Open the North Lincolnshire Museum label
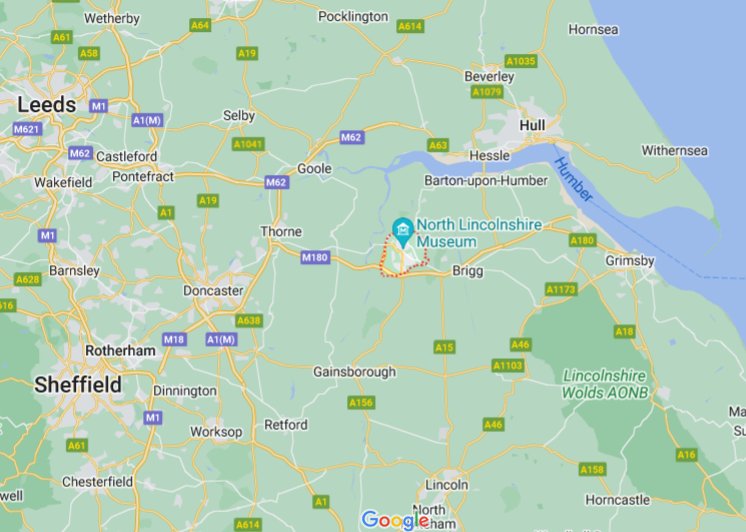The height and width of the screenshot is (532, 746). coord(479,233)
